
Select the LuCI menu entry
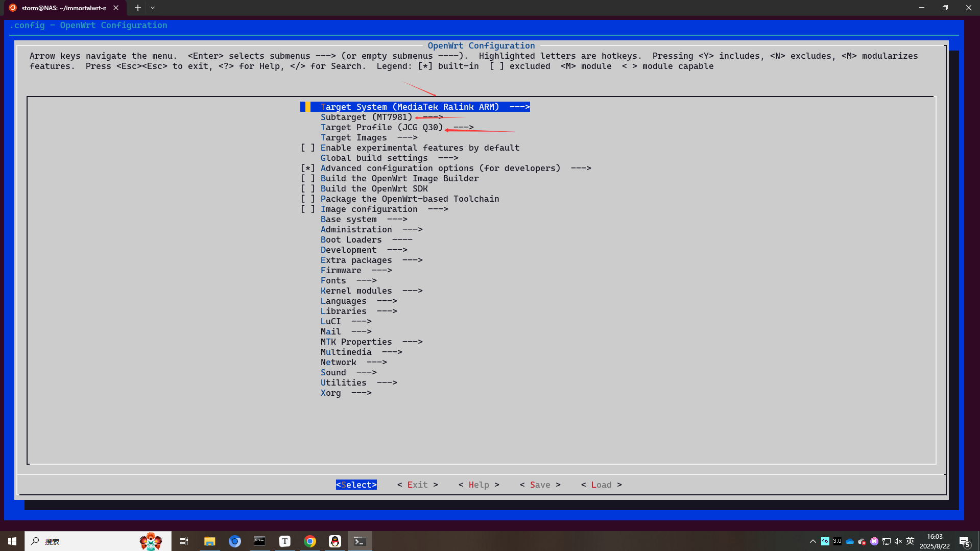[x=330, y=322]
